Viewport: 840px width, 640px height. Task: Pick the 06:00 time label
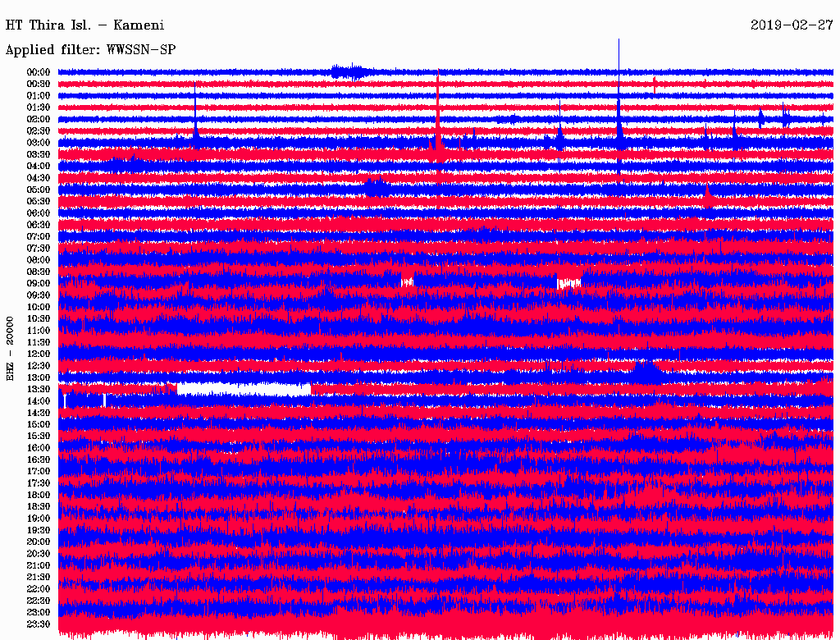[39, 213]
